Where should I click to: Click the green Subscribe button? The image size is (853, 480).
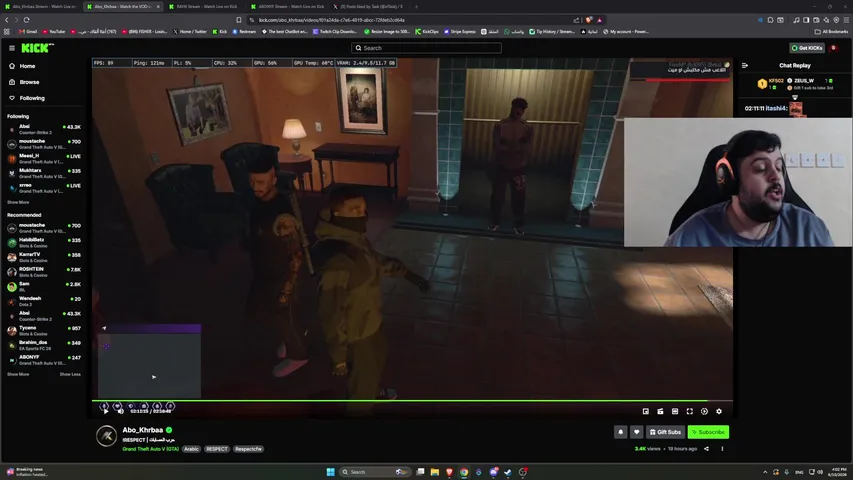click(708, 432)
